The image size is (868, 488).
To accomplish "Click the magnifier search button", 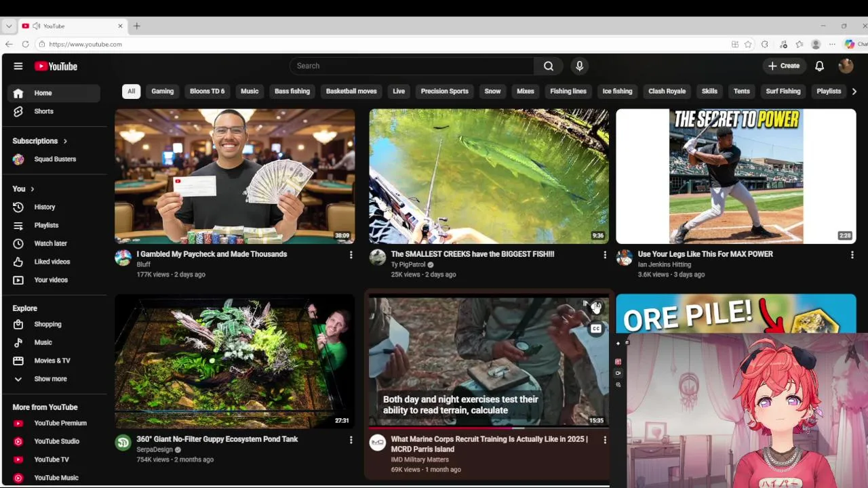I will [549, 66].
